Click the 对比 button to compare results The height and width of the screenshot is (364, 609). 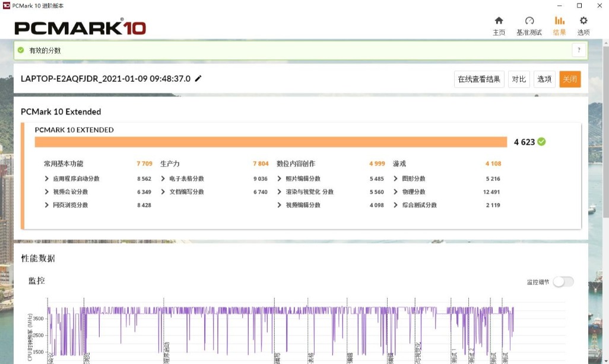[x=519, y=79]
